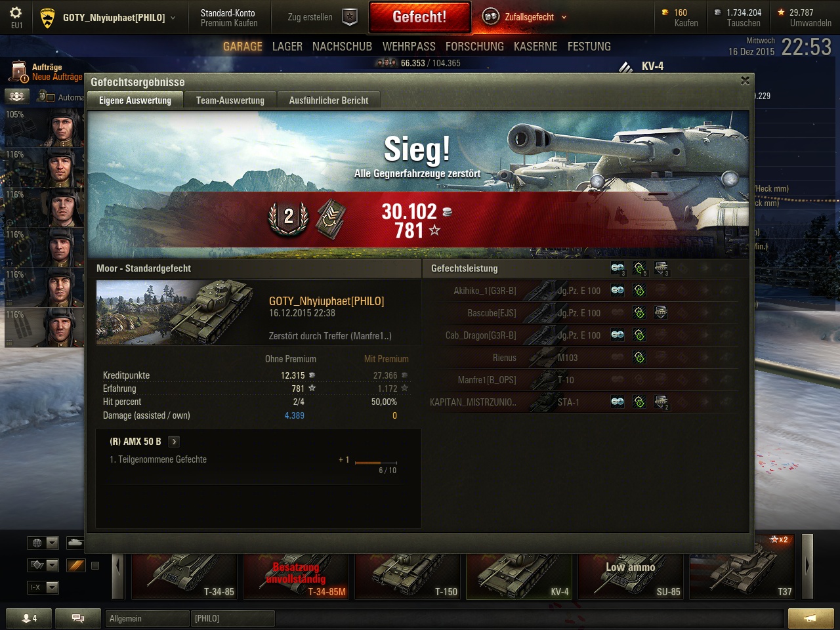840x630 pixels.
Task: Open the Ausführlicher Bericht tab
Action: [x=329, y=100]
